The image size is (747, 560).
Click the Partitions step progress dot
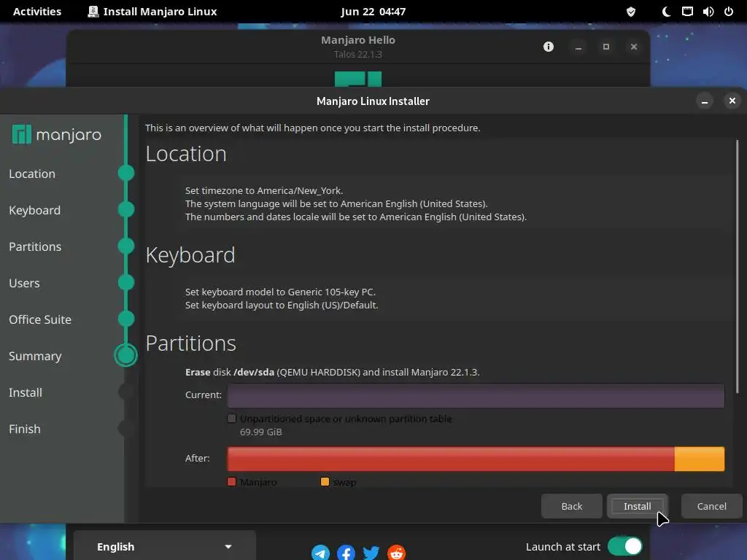pos(125,246)
